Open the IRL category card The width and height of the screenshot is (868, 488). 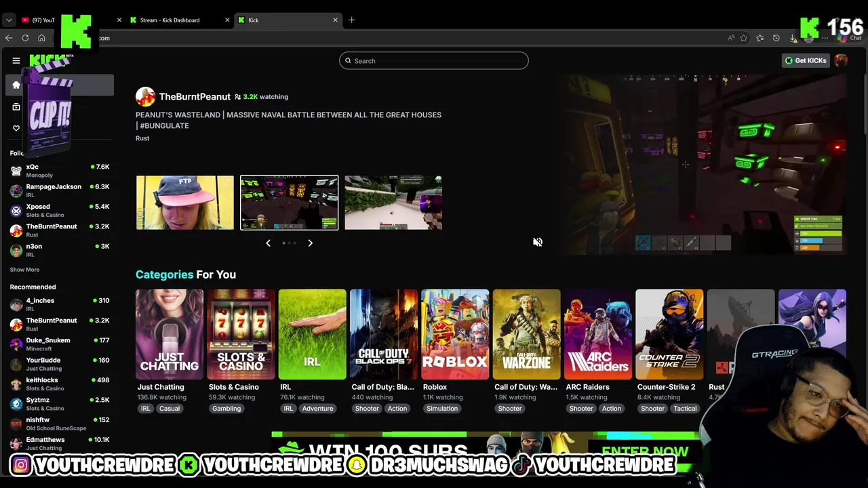tap(312, 334)
